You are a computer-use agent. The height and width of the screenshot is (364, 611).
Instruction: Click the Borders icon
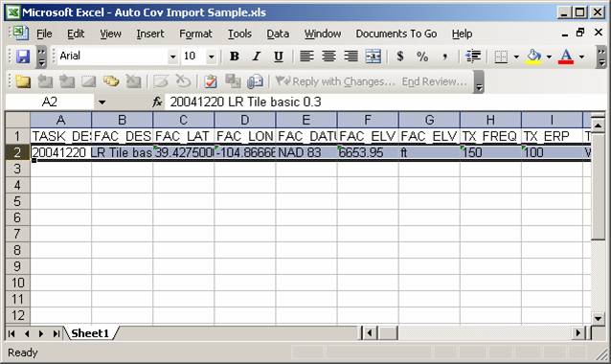(x=501, y=57)
